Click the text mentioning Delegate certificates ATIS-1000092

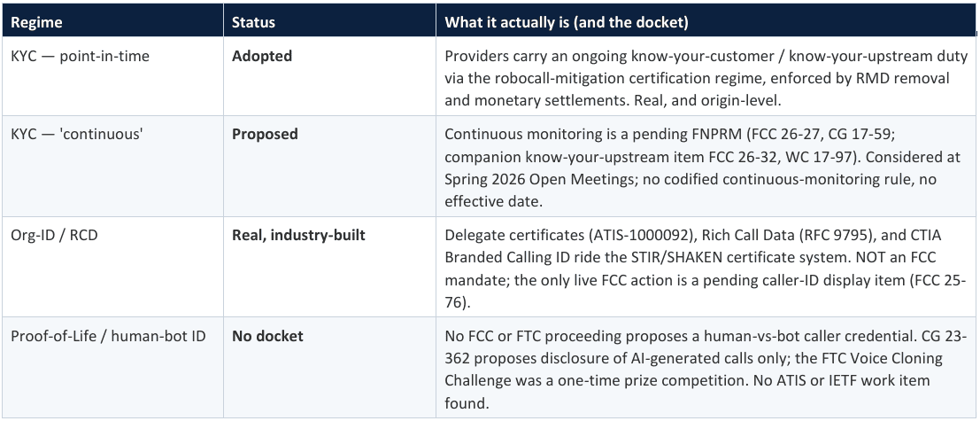pyautogui.click(x=706, y=268)
